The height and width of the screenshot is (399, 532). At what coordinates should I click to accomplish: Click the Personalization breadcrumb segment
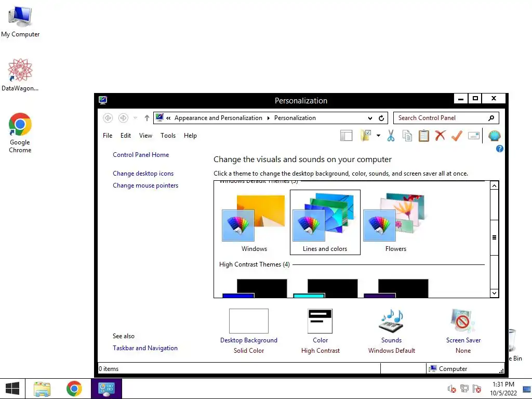pyautogui.click(x=295, y=118)
